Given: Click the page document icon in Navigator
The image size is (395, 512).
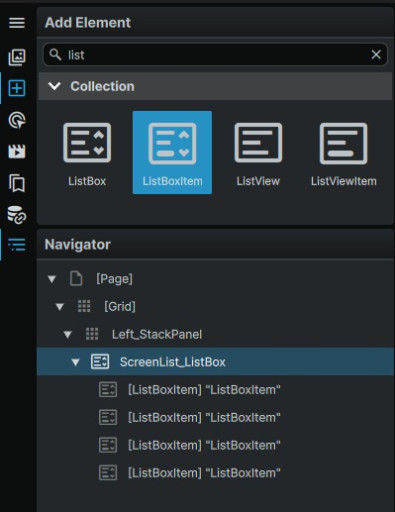Looking at the screenshot, I should 76,278.
